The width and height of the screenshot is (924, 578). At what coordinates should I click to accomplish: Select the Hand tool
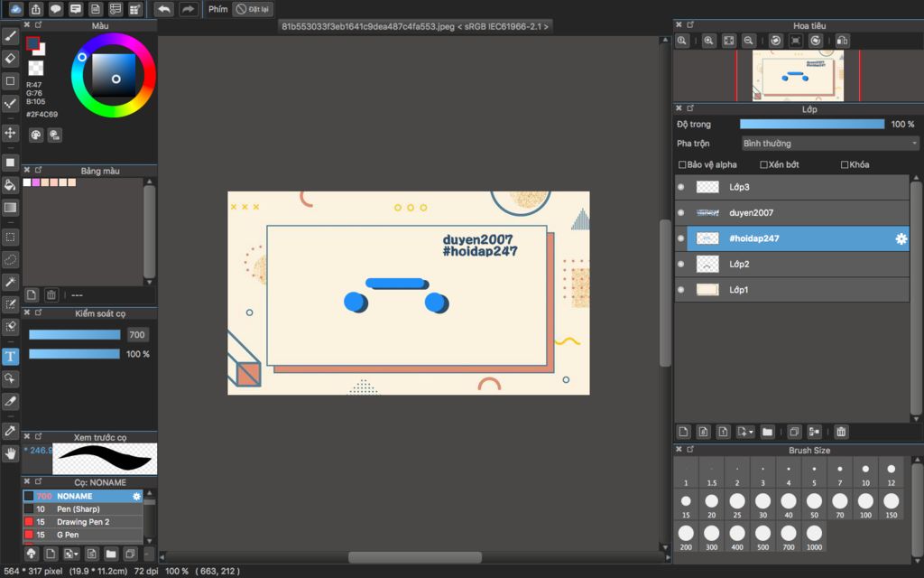pos(10,453)
